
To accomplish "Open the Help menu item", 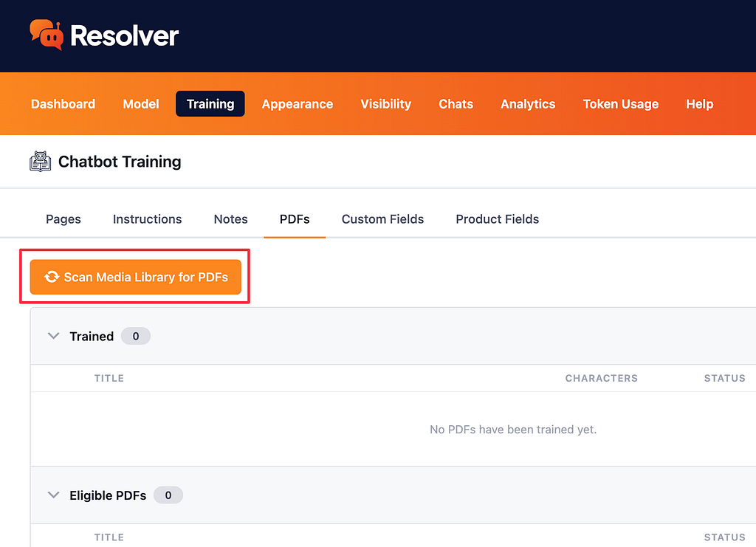I will (x=700, y=104).
